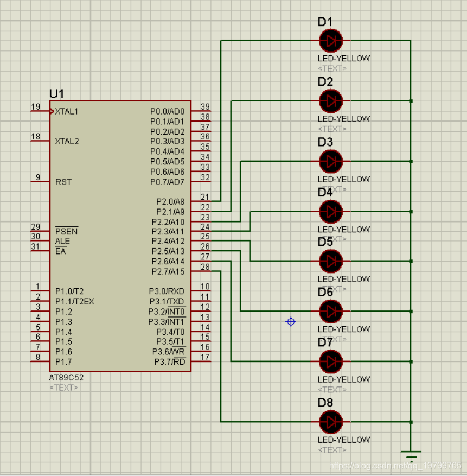Click the D3 reference label
This screenshot has height=476, width=467.
coord(325,142)
